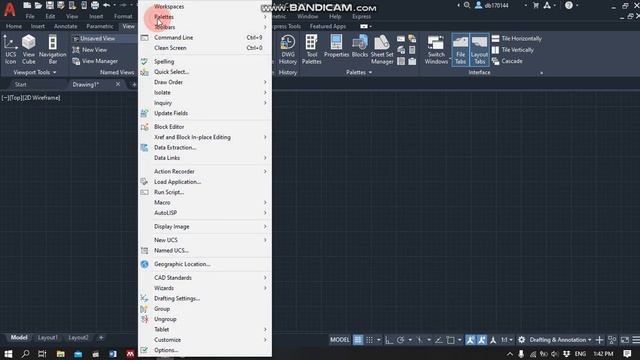Open Express menu bar item
640x360 pixels.
click(361, 16)
